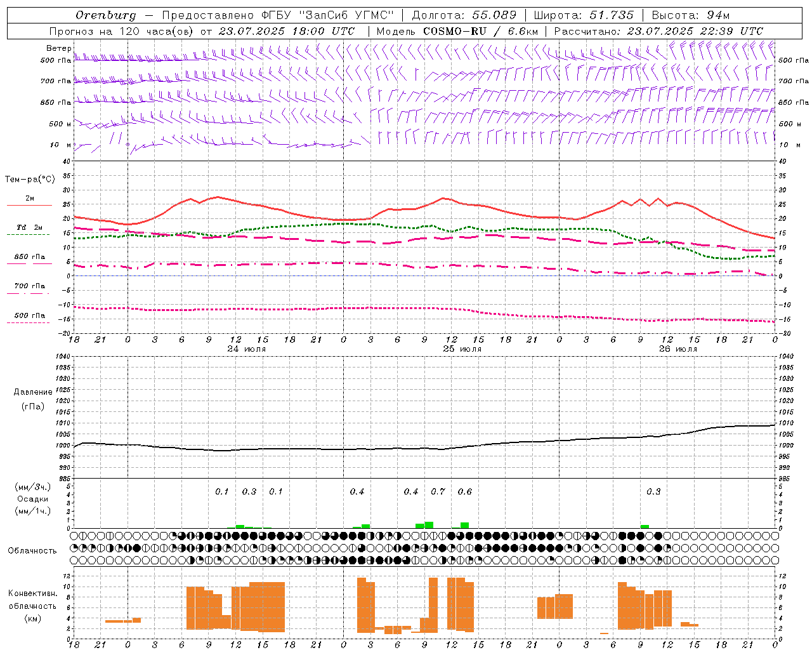Click the '(мм/1ч.)' precipitation unit label

pyautogui.click(x=33, y=511)
